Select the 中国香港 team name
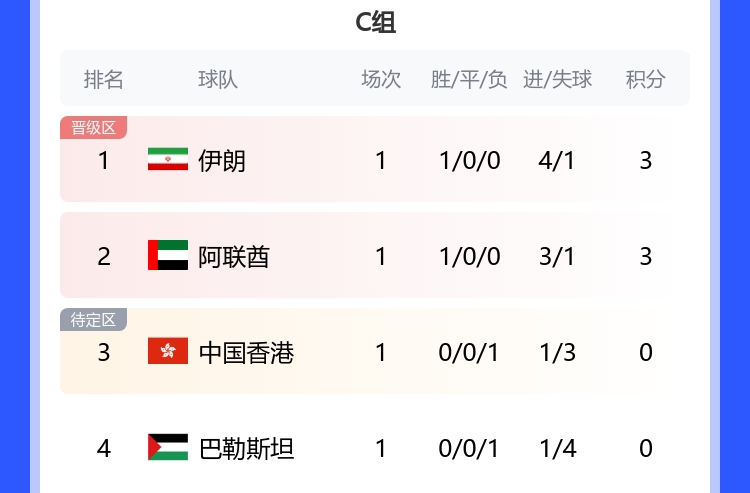Viewport: 750px width, 493px height. pos(246,352)
